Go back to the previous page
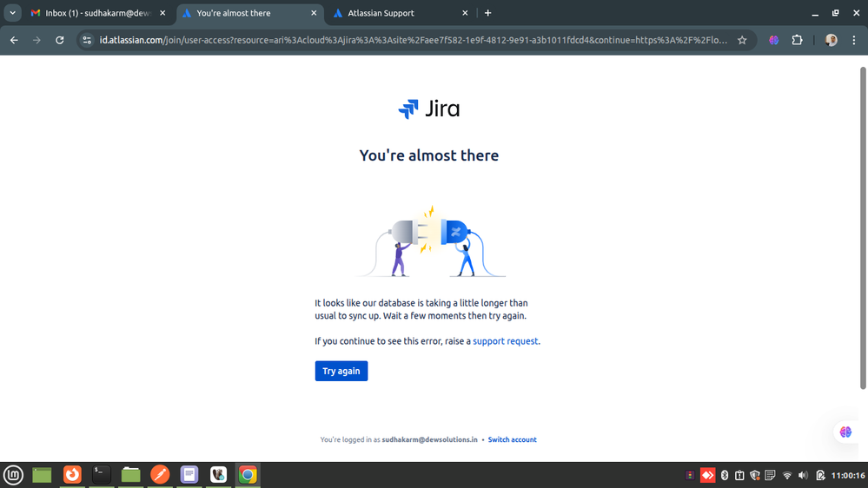 pos(14,40)
